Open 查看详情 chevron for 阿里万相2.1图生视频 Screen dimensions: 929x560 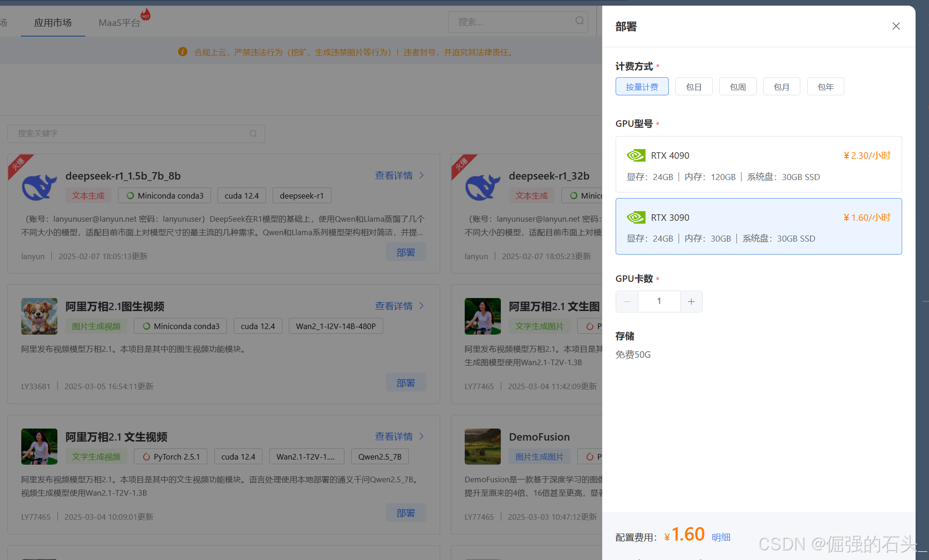(422, 306)
